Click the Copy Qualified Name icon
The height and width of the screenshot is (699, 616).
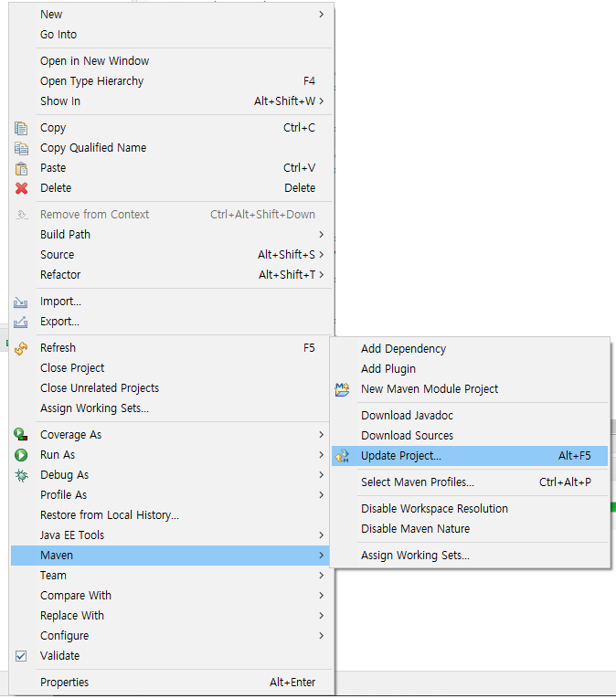[x=21, y=148]
